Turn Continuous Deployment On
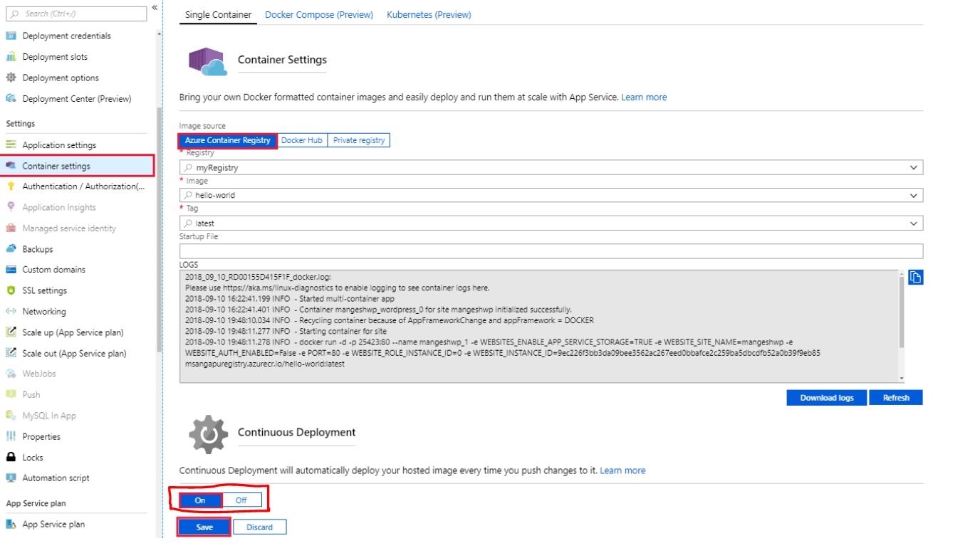 click(x=200, y=500)
